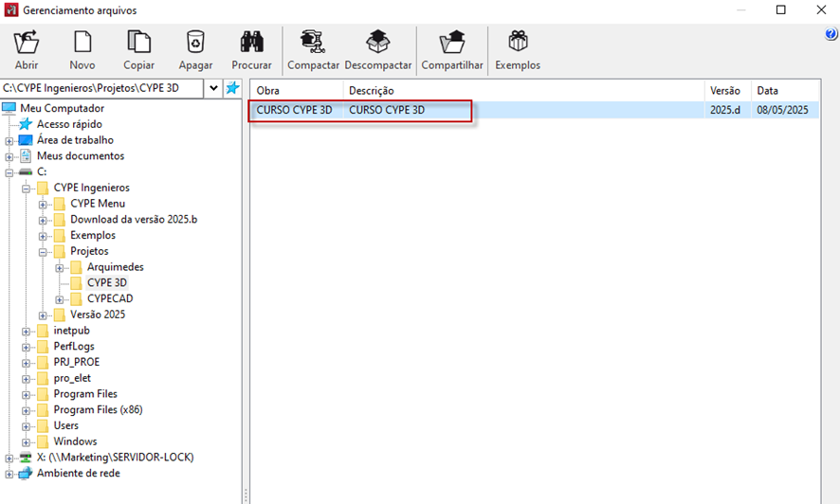Collapse the Projetos folder node
Image resolution: width=840 pixels, height=504 pixels.
[x=44, y=251]
